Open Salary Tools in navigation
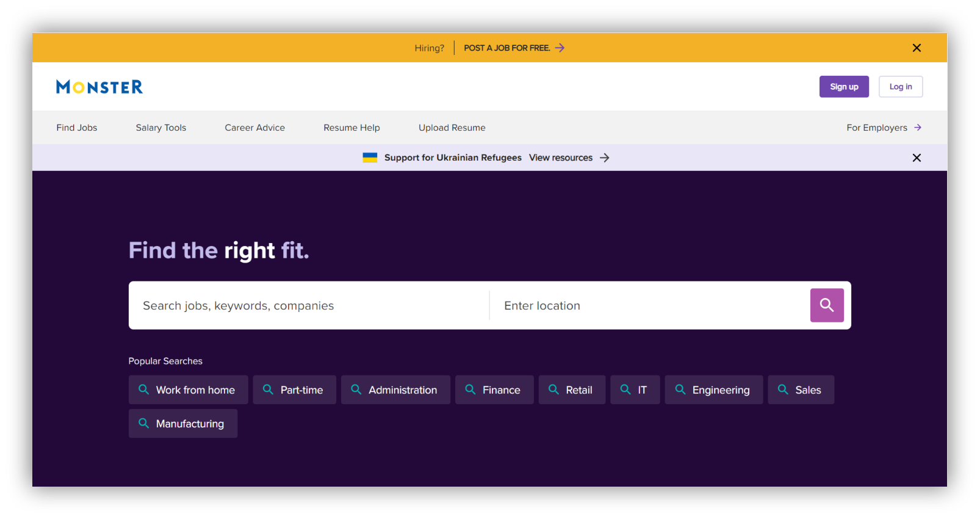 161,128
